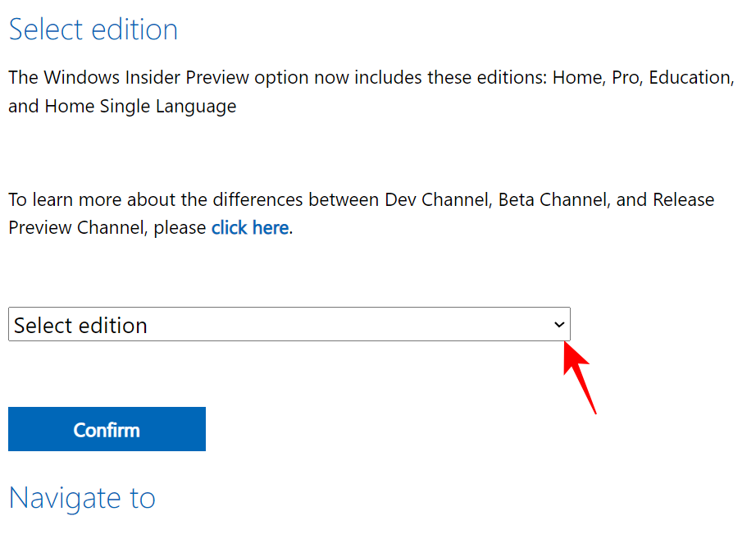The image size is (756, 548).
Task: Click the Select edition heading
Action: click(93, 30)
